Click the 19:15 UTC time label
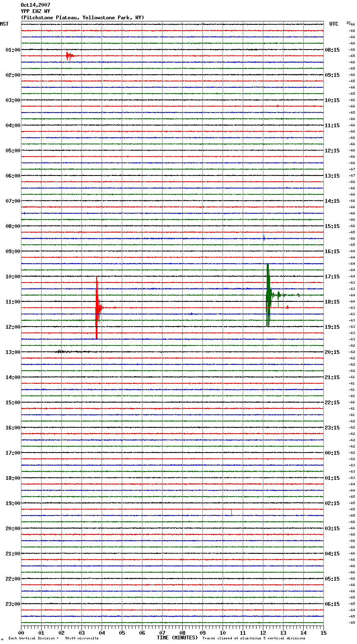Image resolution: width=357 pixels, height=644 pixels. point(332,327)
